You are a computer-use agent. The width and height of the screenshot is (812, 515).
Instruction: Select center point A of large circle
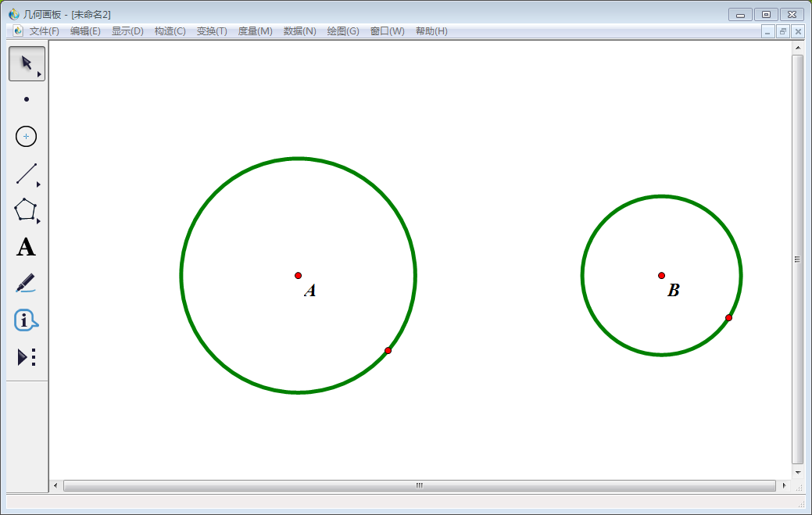point(299,275)
